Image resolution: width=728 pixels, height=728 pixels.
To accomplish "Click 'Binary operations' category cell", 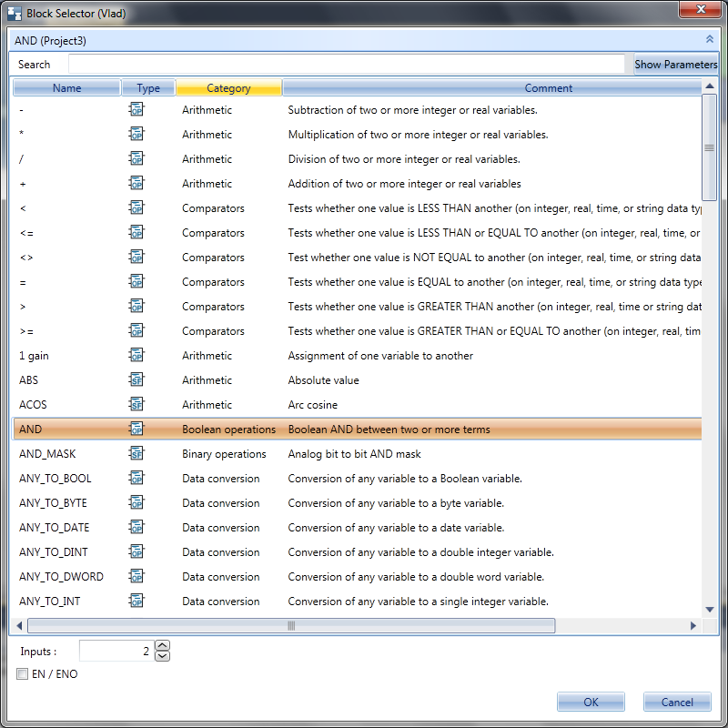I will [224, 453].
